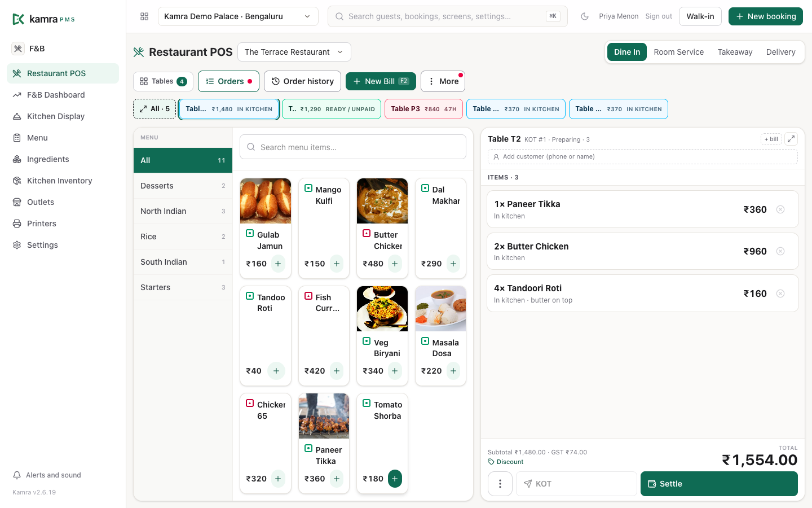Click the Paneer Tikka item thumbnail
This screenshot has height=508, width=812.
pos(324,416)
